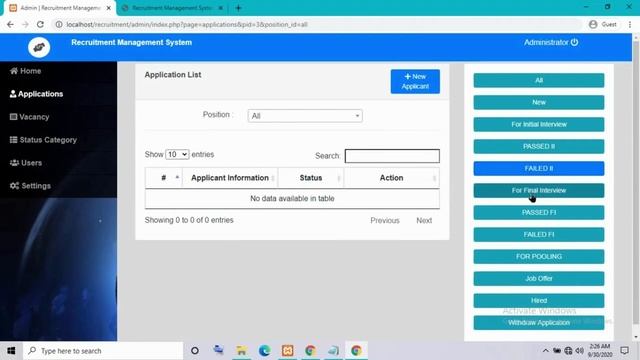Open the Show entries count dropdown

(177, 154)
